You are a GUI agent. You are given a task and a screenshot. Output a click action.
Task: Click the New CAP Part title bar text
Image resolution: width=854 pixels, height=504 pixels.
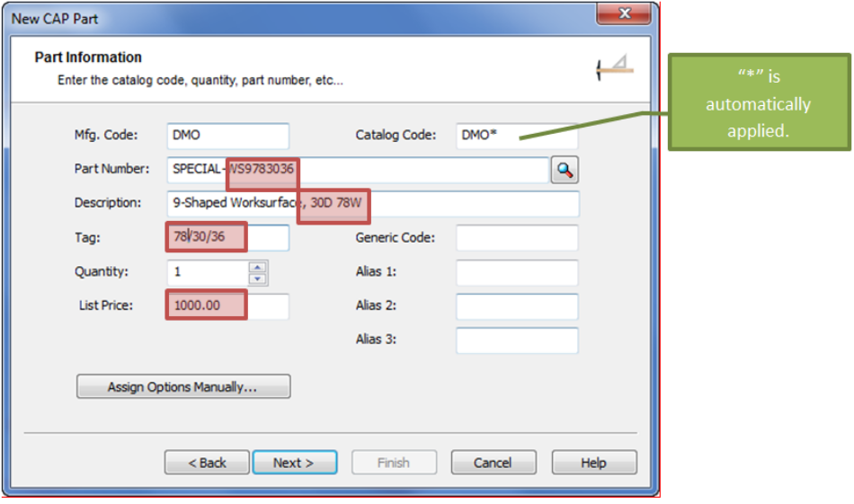tap(55, 19)
